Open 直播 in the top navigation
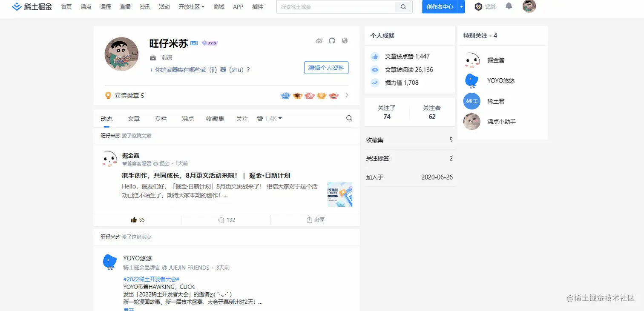Screen dimensions: 644x311 [x=125, y=7]
